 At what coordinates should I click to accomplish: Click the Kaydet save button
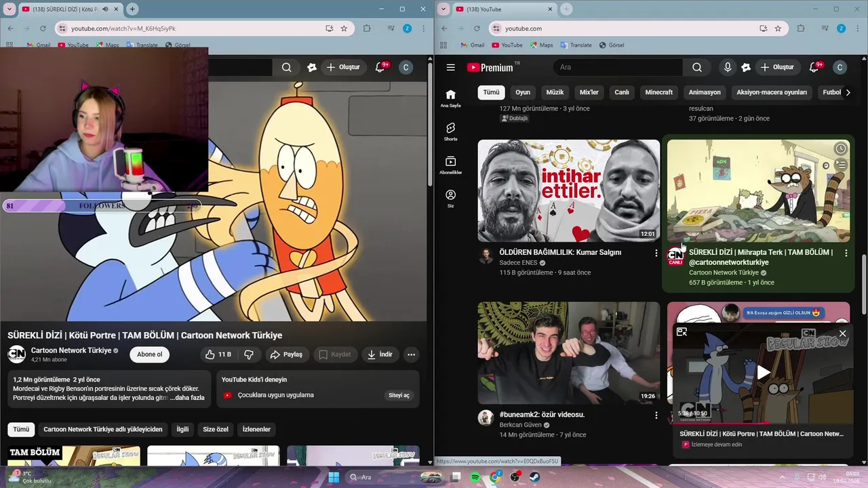click(x=335, y=354)
